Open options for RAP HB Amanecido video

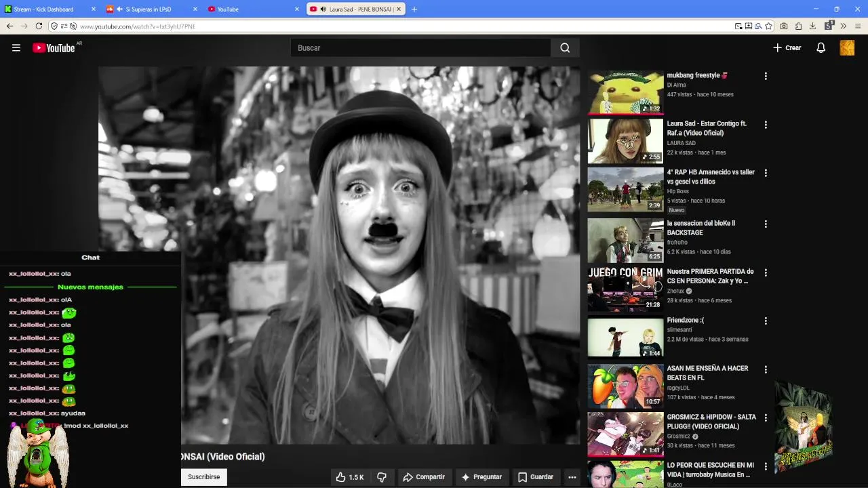click(766, 173)
